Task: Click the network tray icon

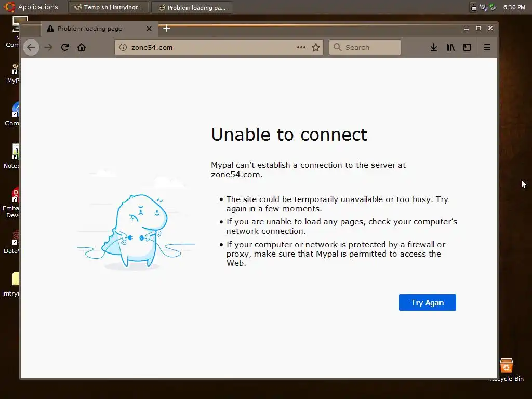Action: pyautogui.click(x=484, y=7)
